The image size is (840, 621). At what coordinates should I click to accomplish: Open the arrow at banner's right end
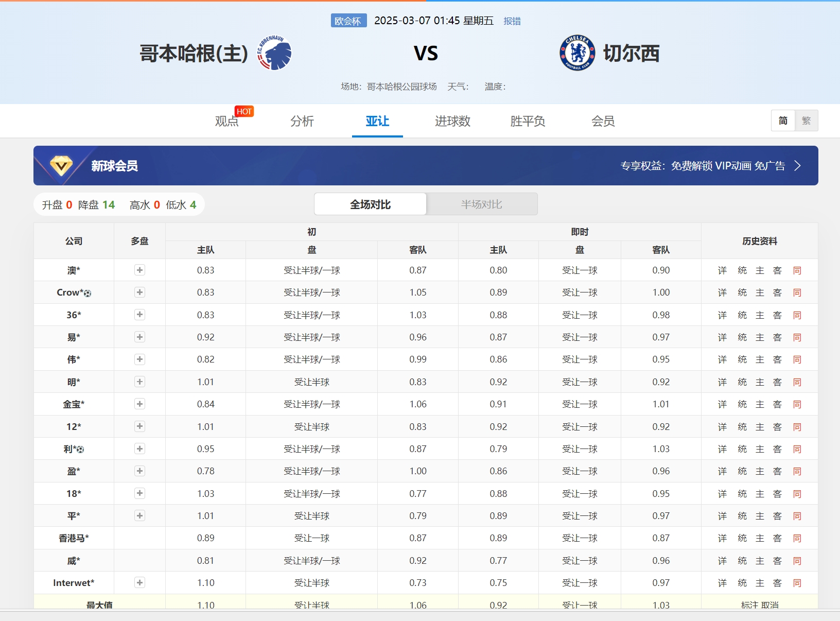click(x=797, y=165)
